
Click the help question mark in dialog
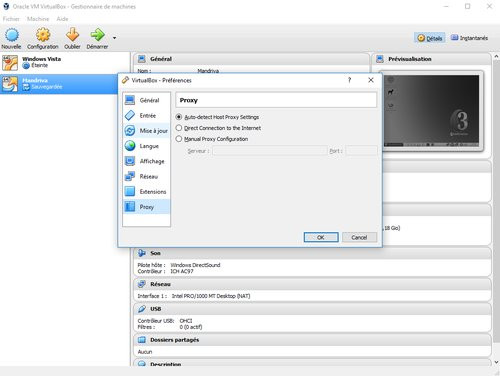click(x=349, y=80)
